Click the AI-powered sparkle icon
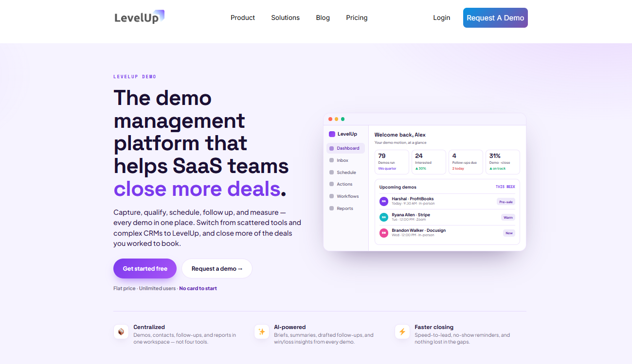 tap(262, 332)
